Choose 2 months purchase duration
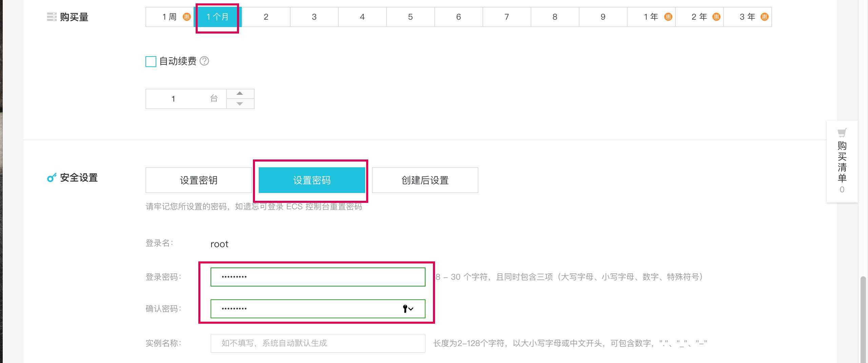This screenshot has width=868, height=363. (x=266, y=17)
